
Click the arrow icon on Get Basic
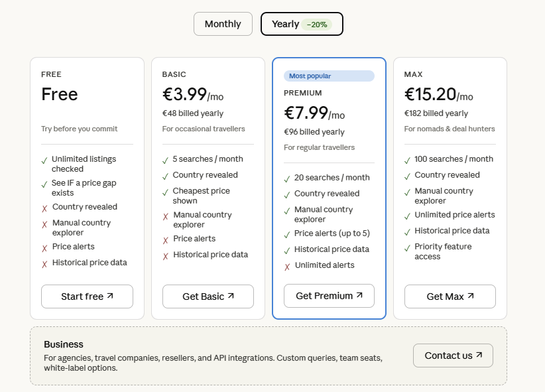click(231, 296)
